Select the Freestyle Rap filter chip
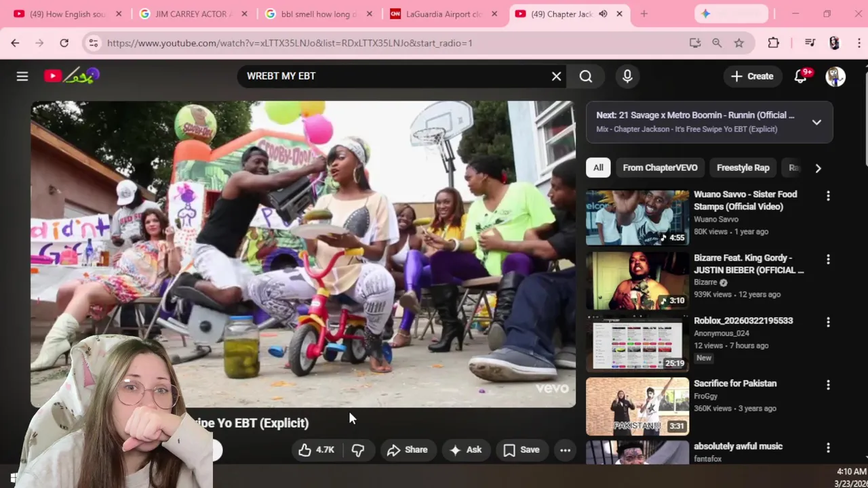Screen dimensions: 868x488 pos(743,168)
